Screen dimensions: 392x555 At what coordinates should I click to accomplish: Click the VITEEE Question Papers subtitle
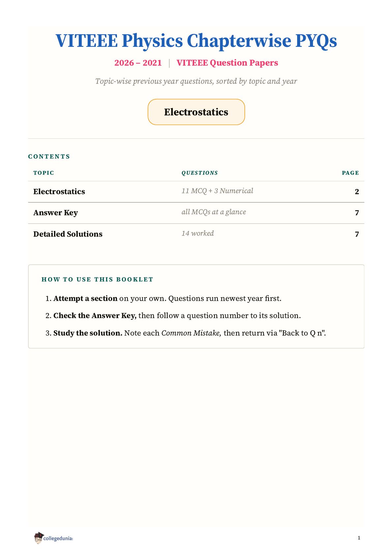[227, 63]
